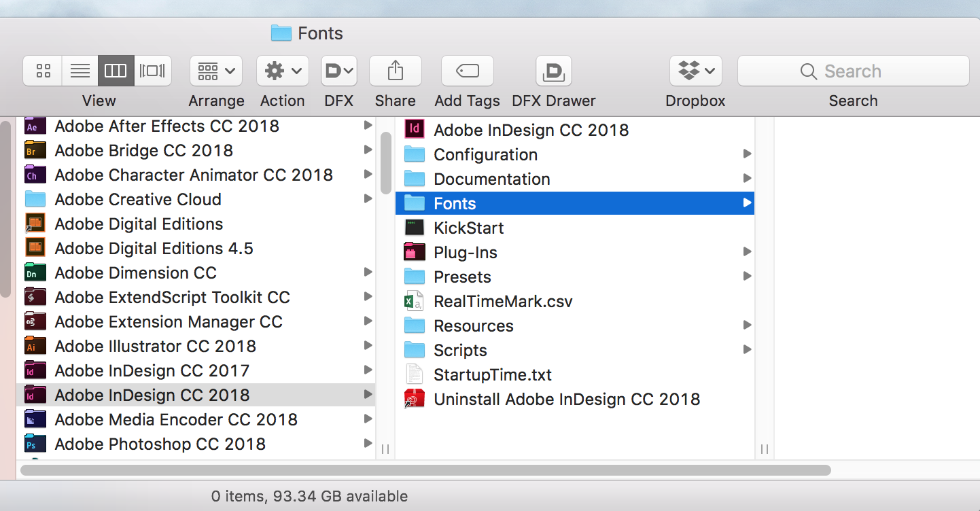Expand the Configuration folder arrow
The image size is (980, 511).
[x=747, y=154]
